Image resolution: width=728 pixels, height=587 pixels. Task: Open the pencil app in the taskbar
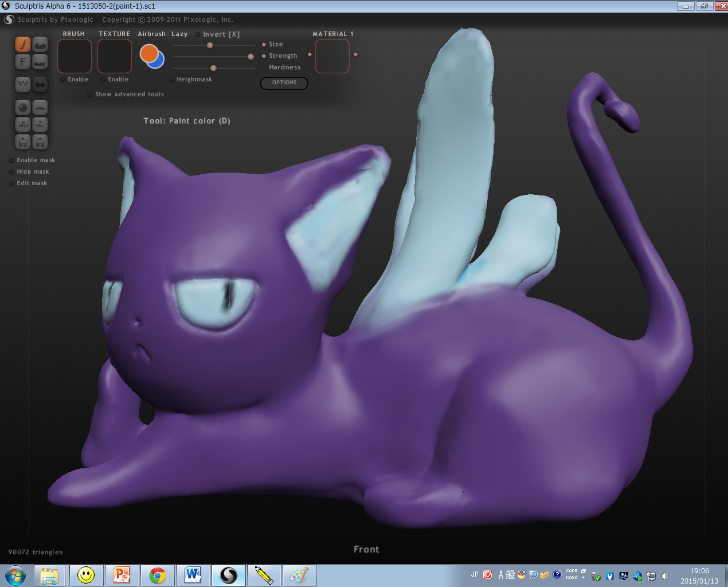click(264, 576)
